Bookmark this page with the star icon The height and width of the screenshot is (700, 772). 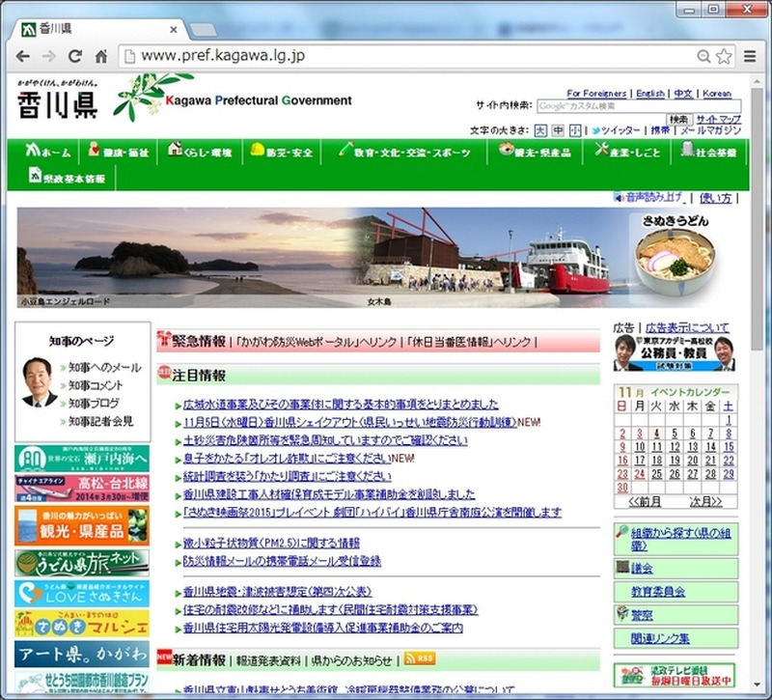point(724,56)
